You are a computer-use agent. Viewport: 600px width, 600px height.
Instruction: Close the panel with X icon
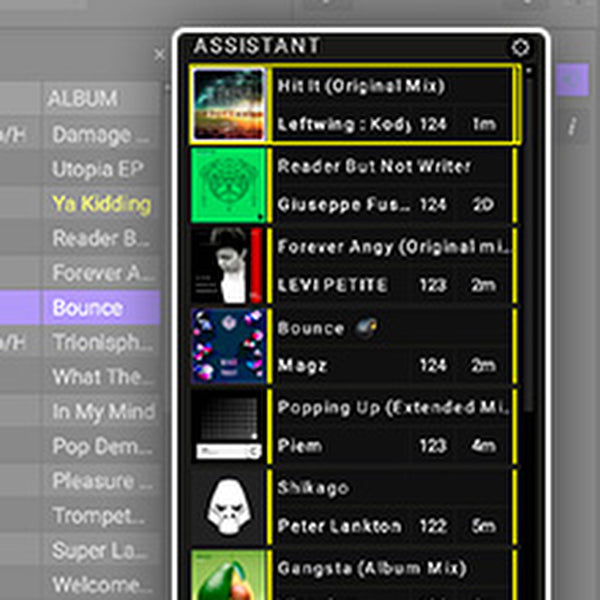pyautogui.click(x=160, y=55)
